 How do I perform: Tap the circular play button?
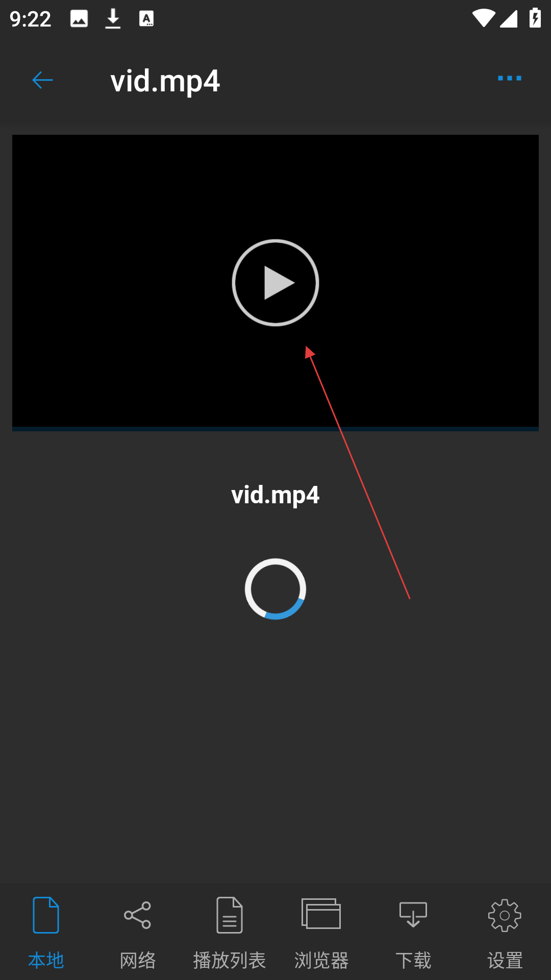tap(275, 283)
